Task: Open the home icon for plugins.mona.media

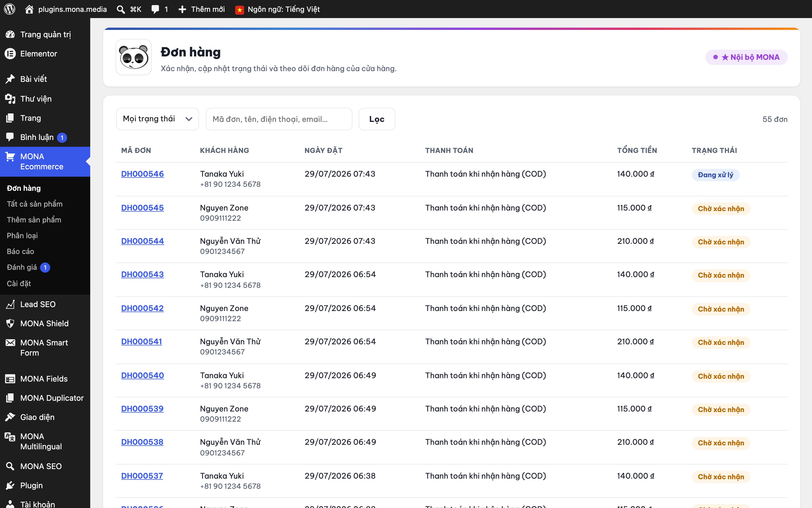Action: tap(29, 9)
